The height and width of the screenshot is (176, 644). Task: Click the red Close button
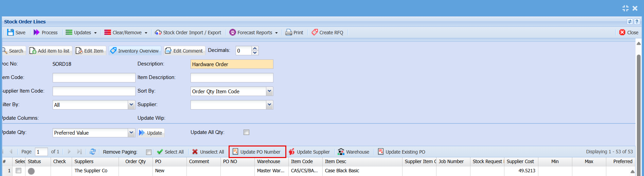coord(629,32)
